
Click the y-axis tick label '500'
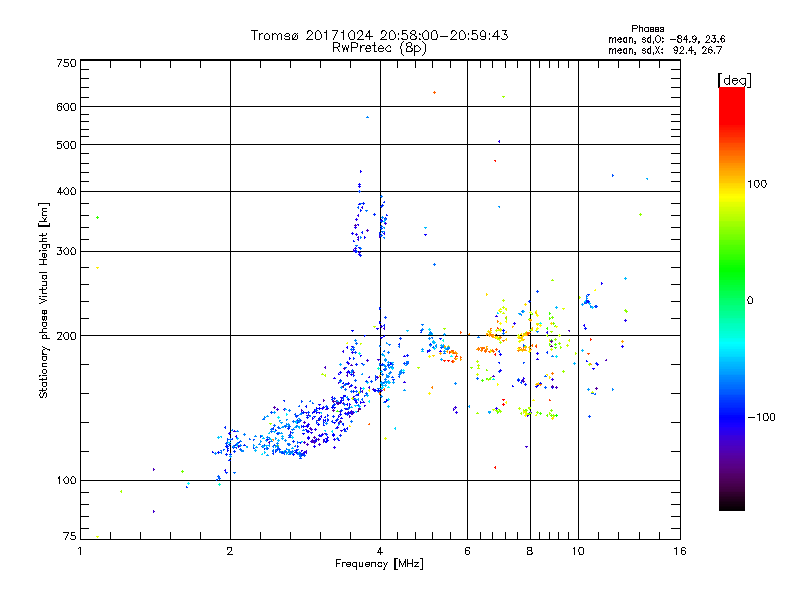click(66, 145)
